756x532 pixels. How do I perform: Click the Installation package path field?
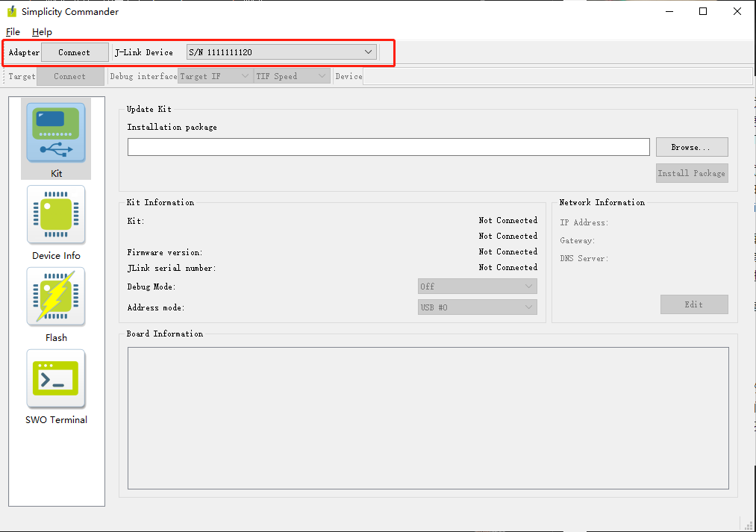click(x=389, y=147)
